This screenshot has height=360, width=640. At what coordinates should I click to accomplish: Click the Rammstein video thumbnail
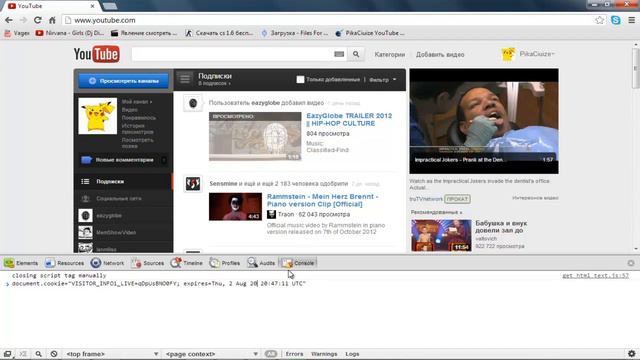[236, 207]
